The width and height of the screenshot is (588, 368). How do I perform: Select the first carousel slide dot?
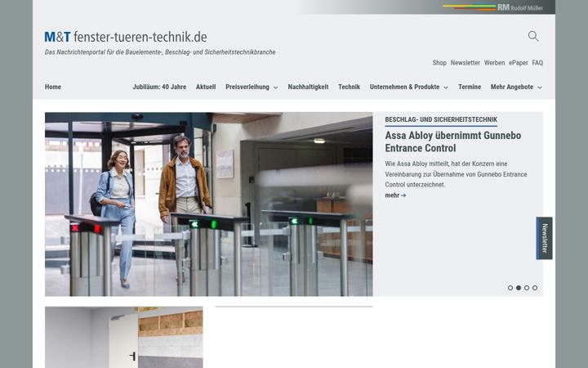point(510,288)
